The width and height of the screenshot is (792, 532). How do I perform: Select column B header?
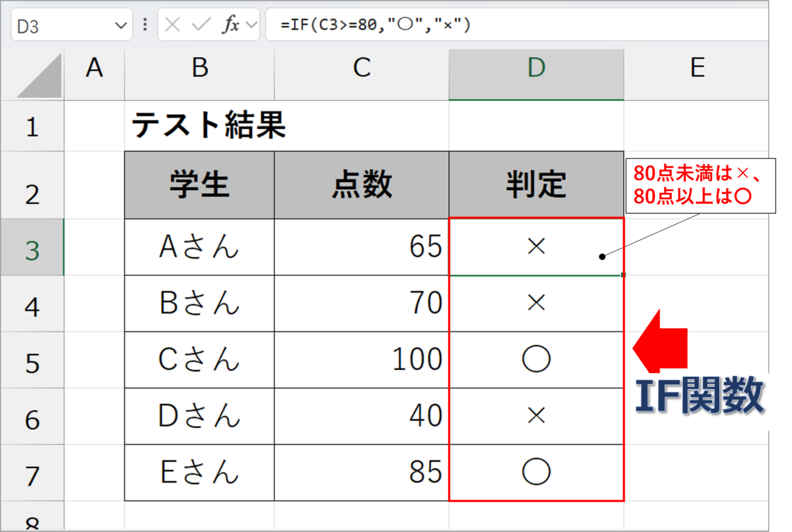click(x=199, y=67)
